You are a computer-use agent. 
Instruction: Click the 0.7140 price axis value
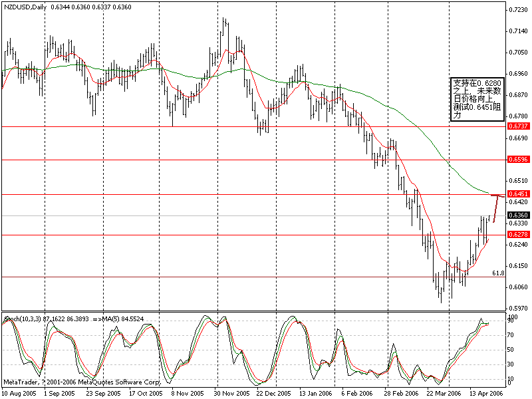519,31
